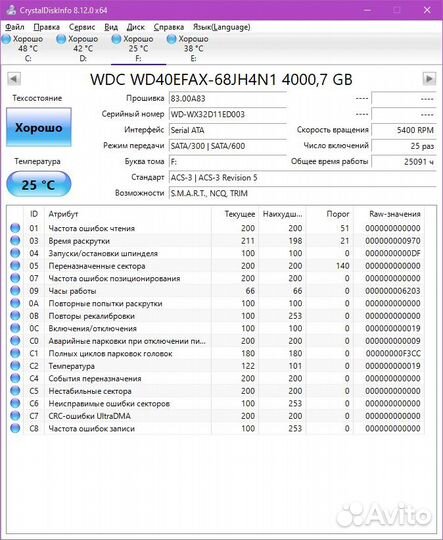Click the Атрибут column header

pyautogui.click(x=128, y=214)
